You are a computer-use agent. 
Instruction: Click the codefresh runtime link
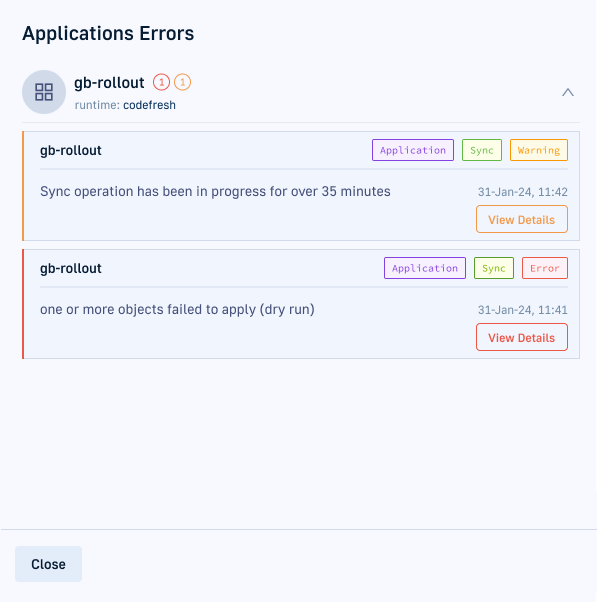click(149, 105)
